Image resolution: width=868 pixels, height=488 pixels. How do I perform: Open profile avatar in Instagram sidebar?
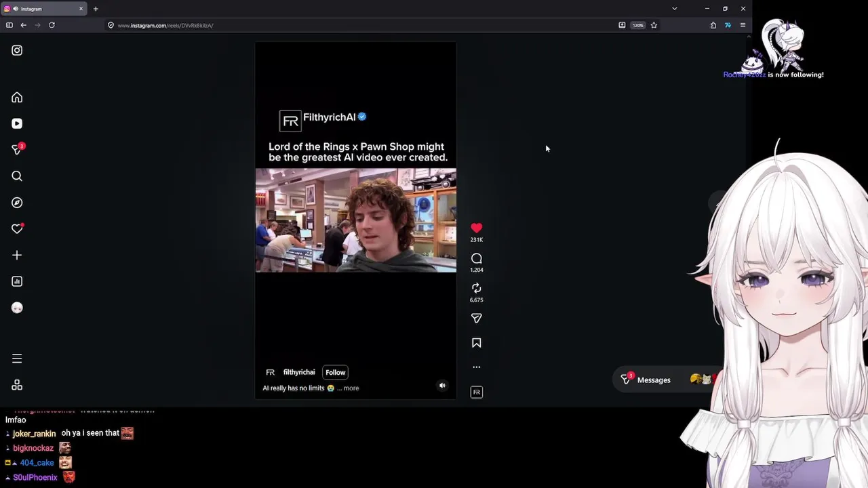(x=17, y=308)
